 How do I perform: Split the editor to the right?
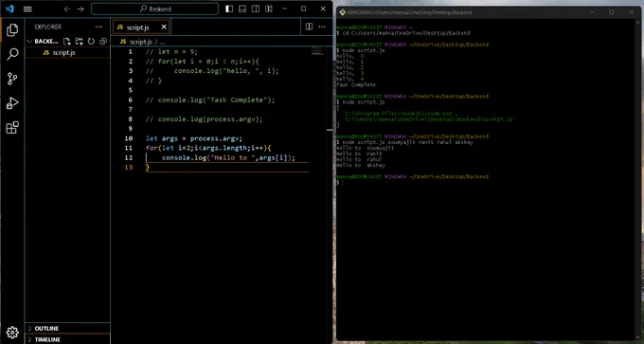[309, 27]
